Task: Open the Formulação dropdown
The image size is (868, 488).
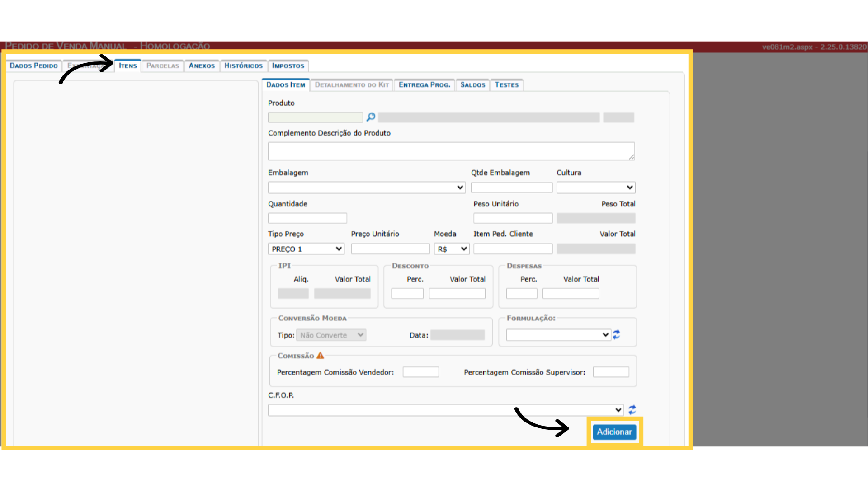Action: (558, 335)
